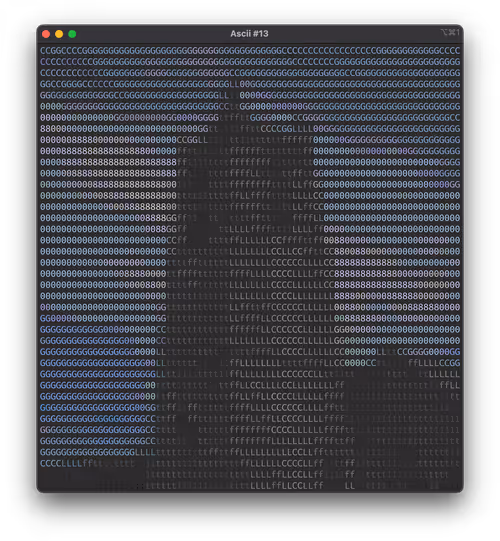
Task: Click the "ffLL" text at a row's right end
Action: coord(450,385)
